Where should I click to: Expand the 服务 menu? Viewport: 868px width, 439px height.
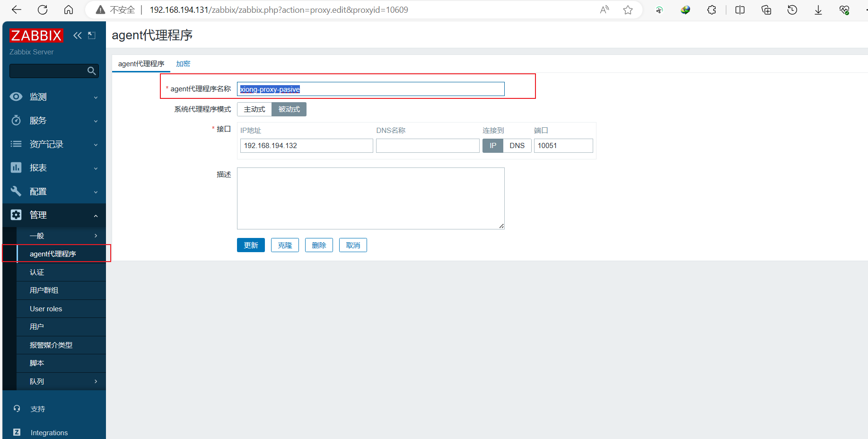pos(54,121)
